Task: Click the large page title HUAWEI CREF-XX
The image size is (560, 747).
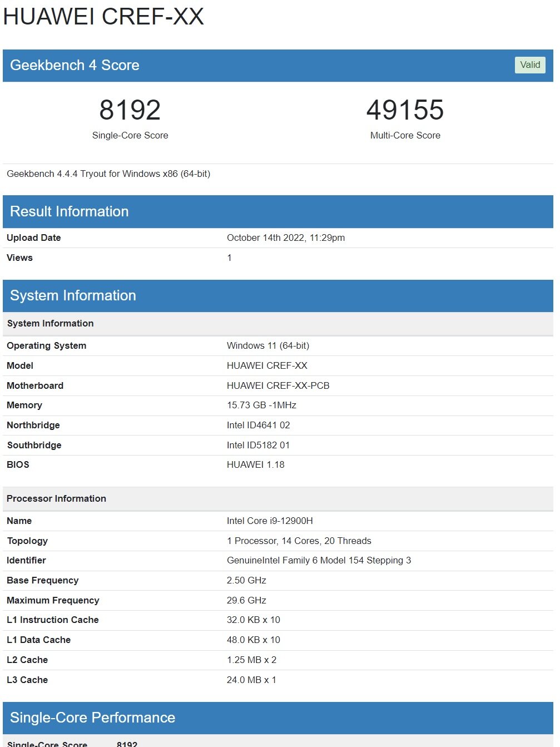Action: 104,17
